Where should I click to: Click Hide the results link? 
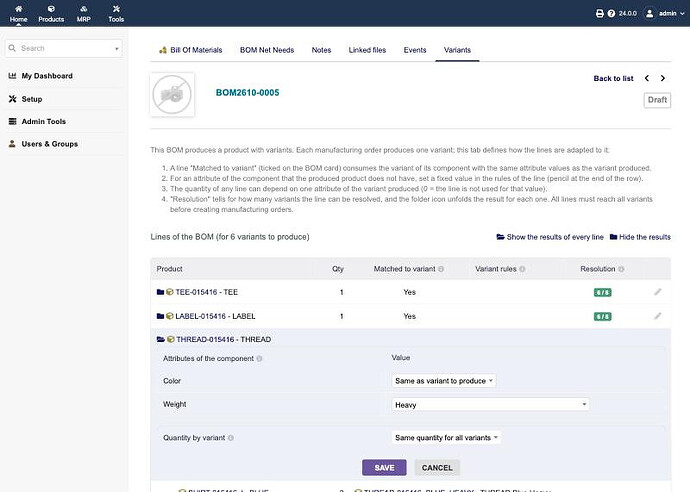[x=640, y=237]
